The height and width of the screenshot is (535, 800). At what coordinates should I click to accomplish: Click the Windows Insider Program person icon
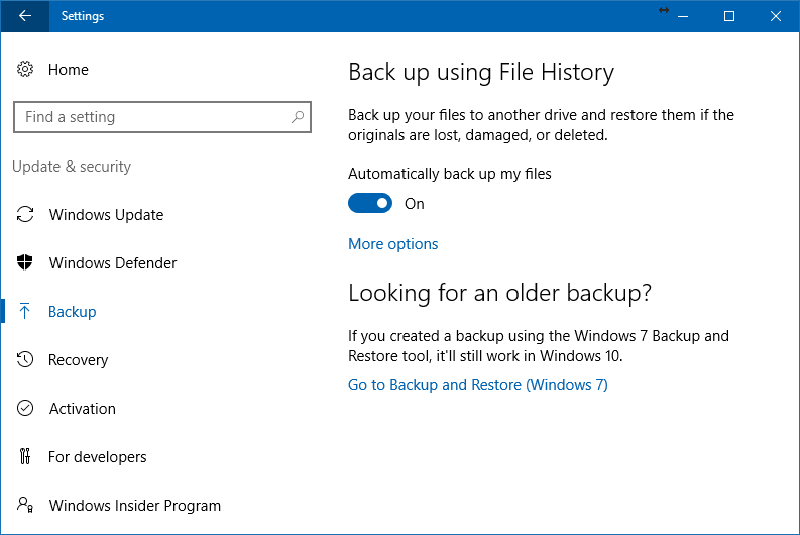(25, 506)
